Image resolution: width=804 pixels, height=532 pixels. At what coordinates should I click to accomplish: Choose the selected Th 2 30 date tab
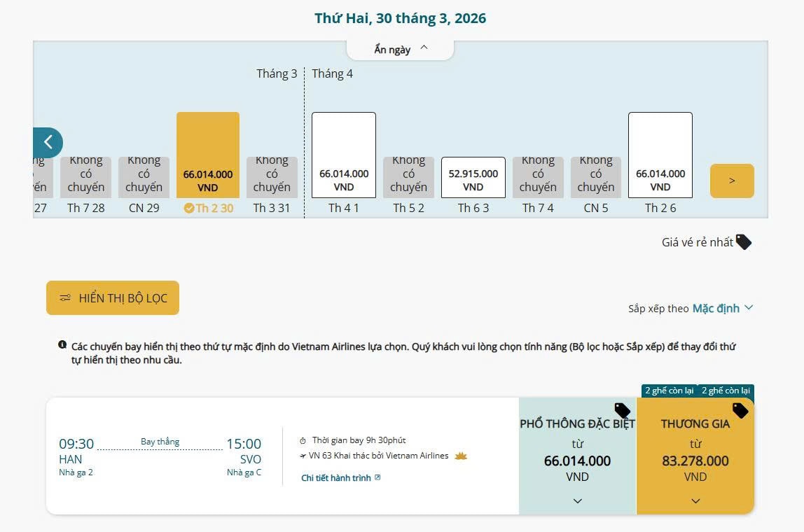coord(208,155)
